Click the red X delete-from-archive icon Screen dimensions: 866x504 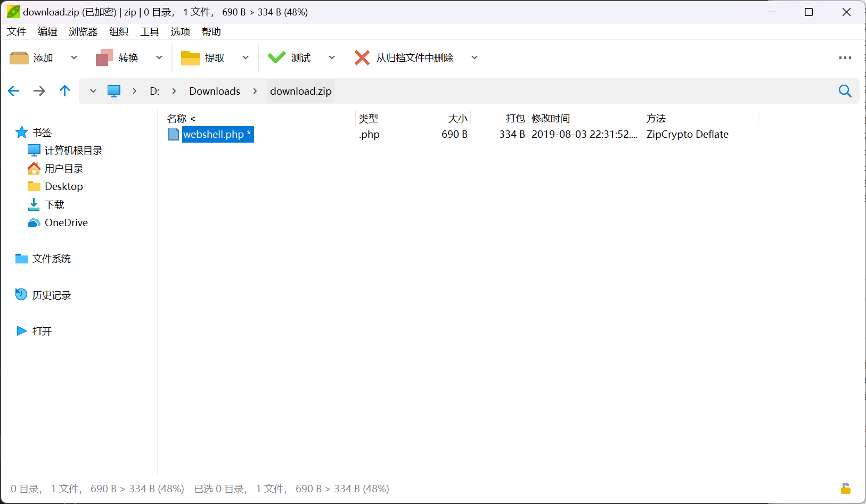[x=362, y=57]
